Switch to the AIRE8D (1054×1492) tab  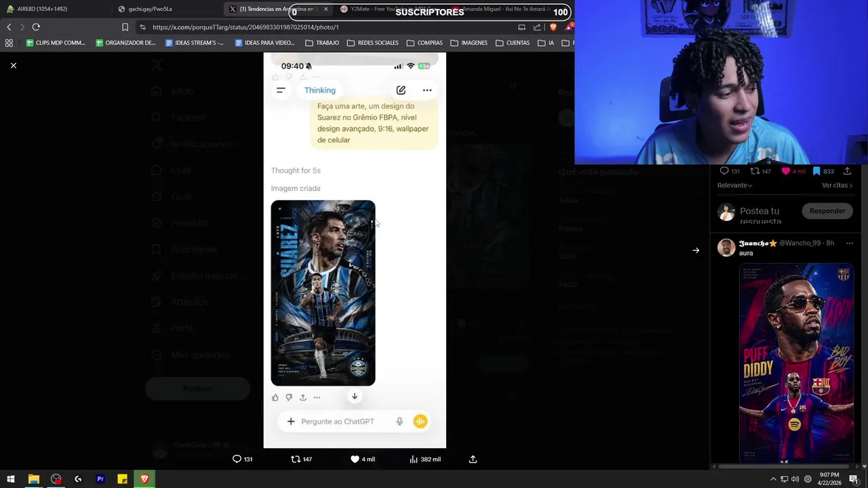click(54, 9)
